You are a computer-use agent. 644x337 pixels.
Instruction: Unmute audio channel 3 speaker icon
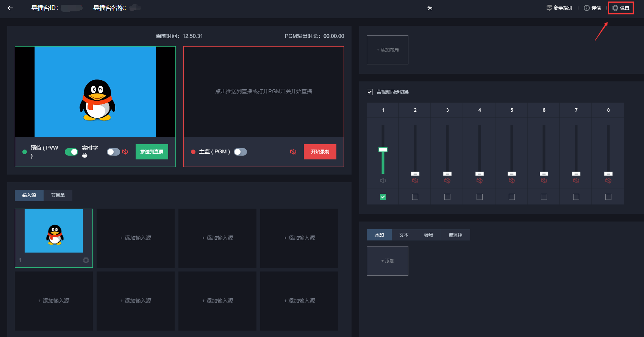click(447, 181)
